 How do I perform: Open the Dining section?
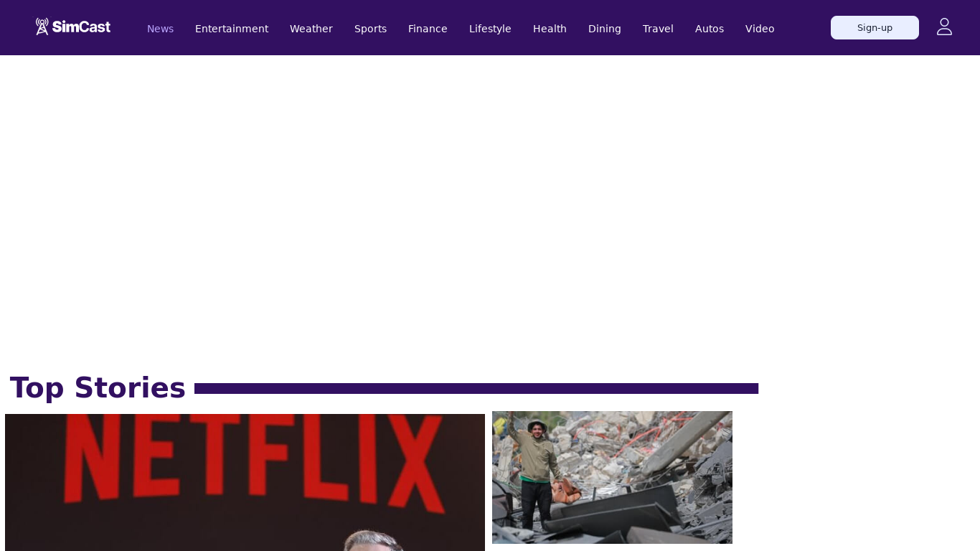coord(604,29)
